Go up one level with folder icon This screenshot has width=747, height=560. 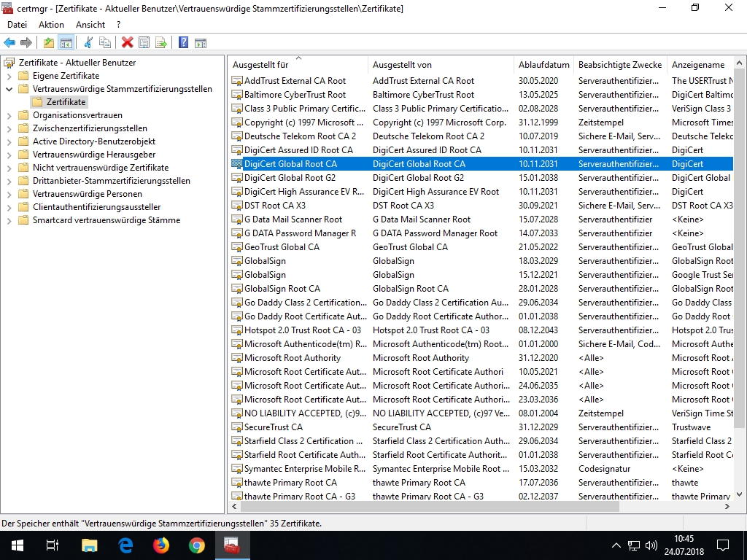tap(49, 43)
